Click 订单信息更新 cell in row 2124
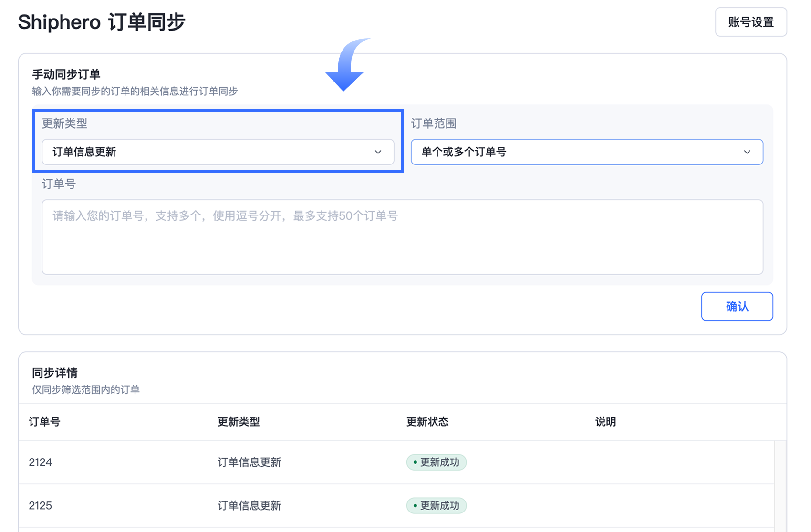 click(250, 462)
